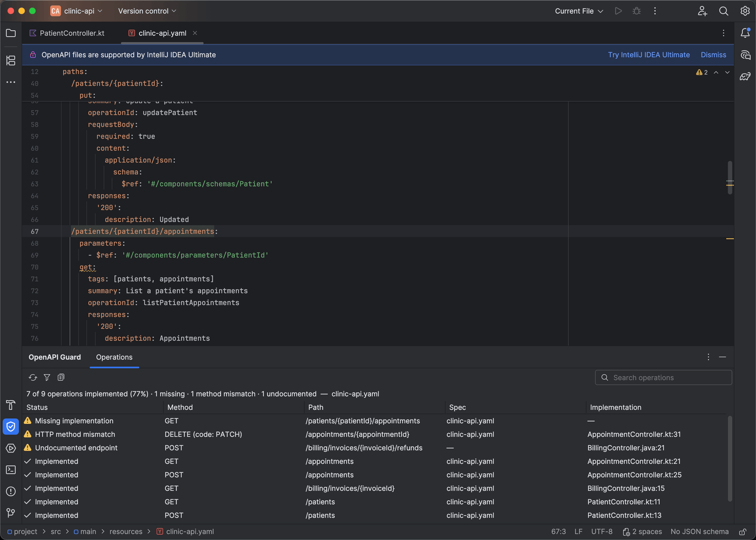Open the Terminal tool window icon
This screenshot has height=540, width=756.
coord(11,470)
